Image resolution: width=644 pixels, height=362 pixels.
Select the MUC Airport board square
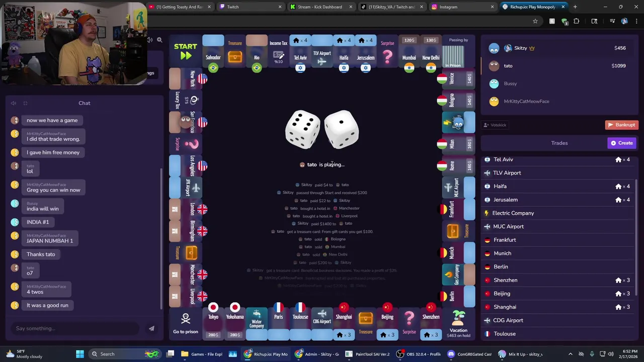(x=458, y=187)
